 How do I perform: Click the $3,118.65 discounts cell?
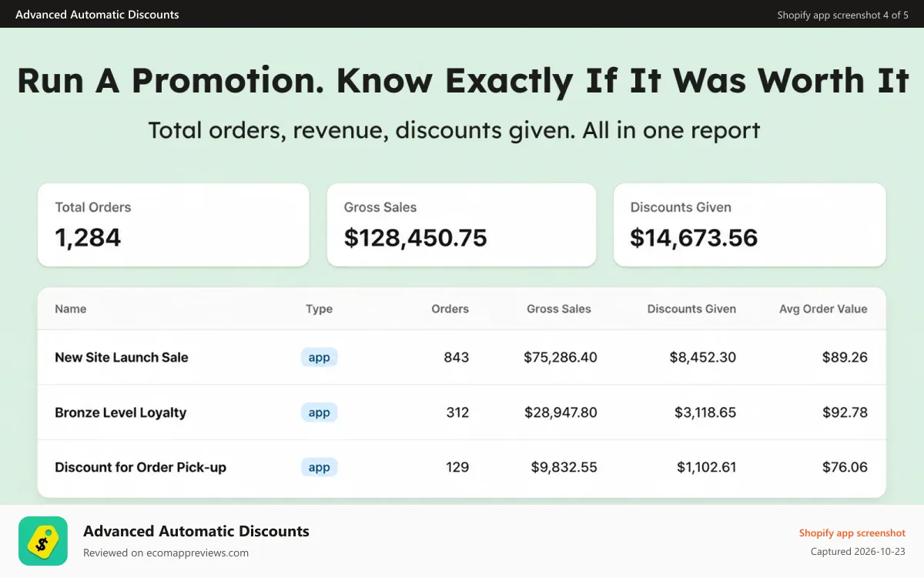point(705,412)
